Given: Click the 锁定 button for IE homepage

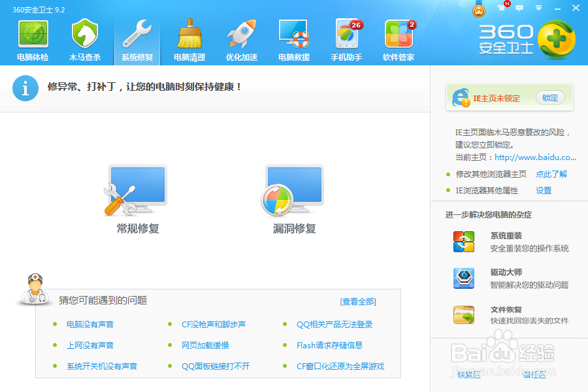Looking at the screenshot, I should (550, 98).
